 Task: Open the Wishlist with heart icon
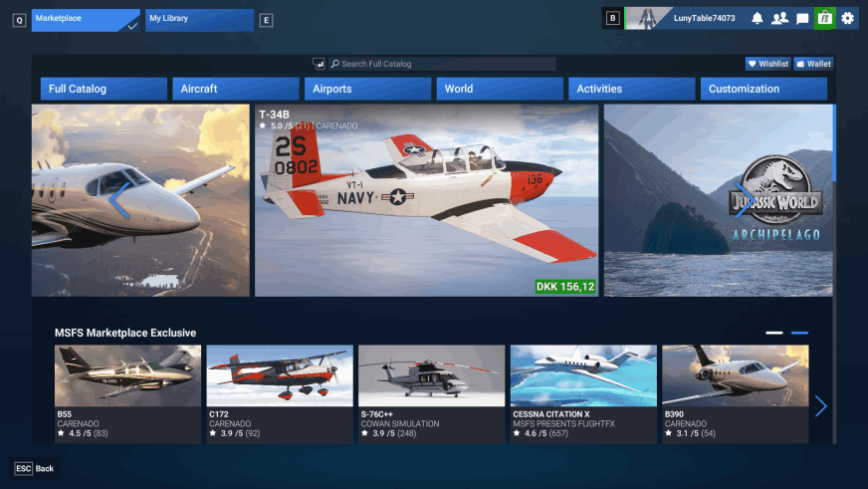tap(767, 64)
